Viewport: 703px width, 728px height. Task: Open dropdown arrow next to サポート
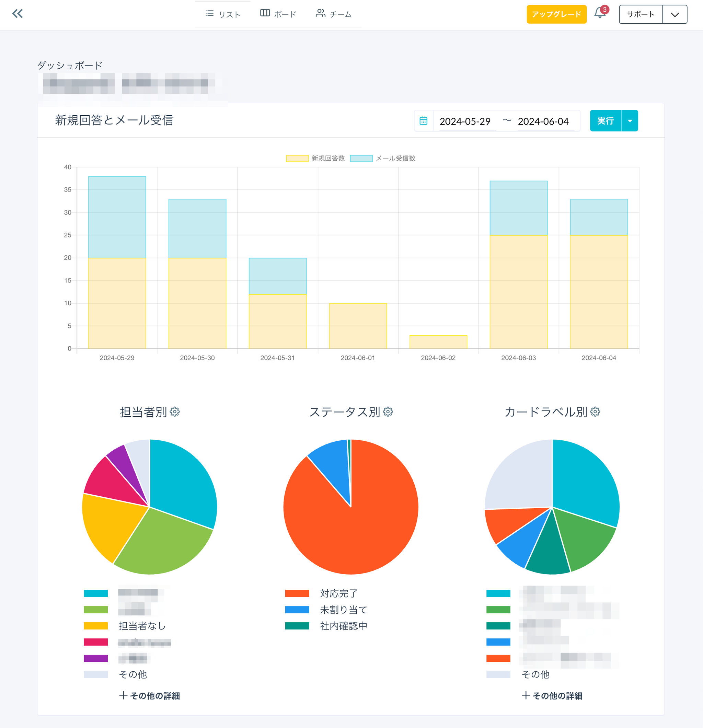675,14
